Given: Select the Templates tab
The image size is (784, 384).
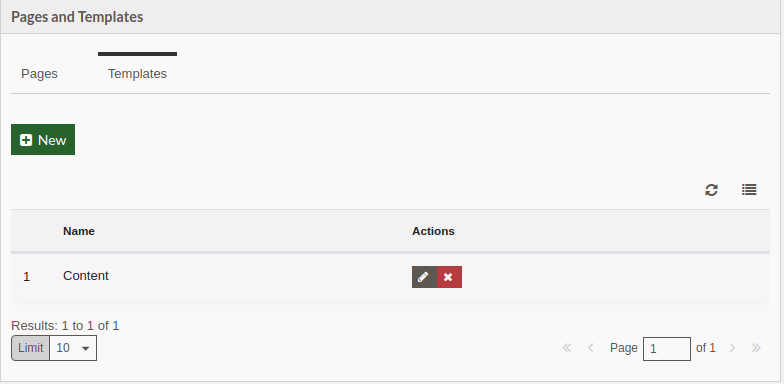Looking at the screenshot, I should [138, 74].
